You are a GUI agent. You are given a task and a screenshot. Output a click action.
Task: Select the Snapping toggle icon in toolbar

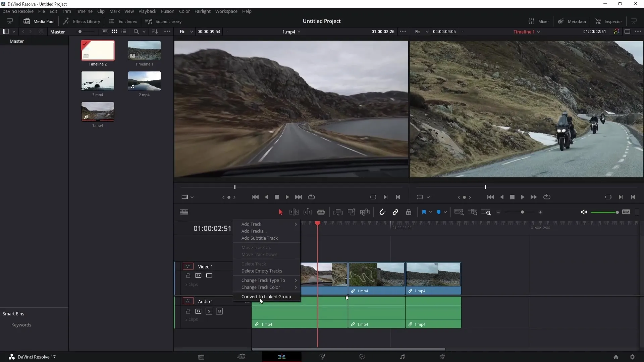[382, 212]
